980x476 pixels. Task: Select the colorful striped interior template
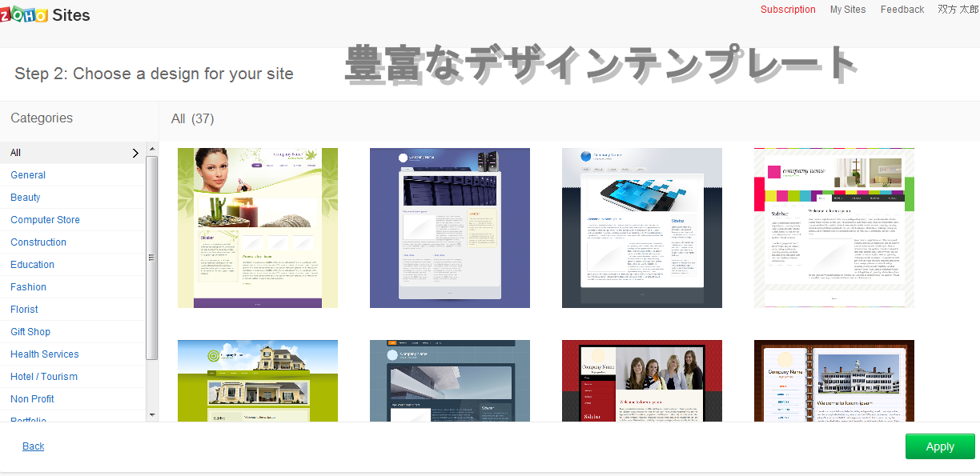pos(834,228)
